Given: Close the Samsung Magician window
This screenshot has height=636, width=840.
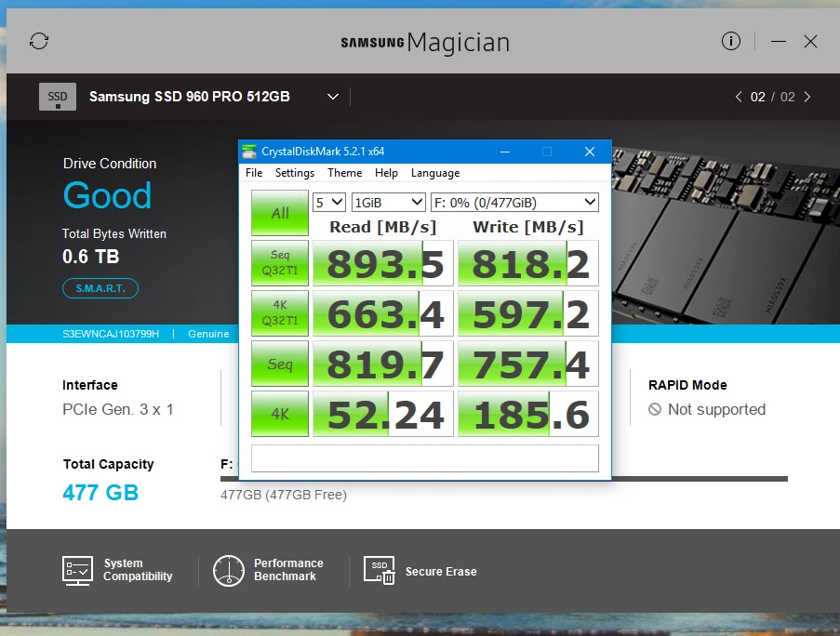Looking at the screenshot, I should coord(810,41).
